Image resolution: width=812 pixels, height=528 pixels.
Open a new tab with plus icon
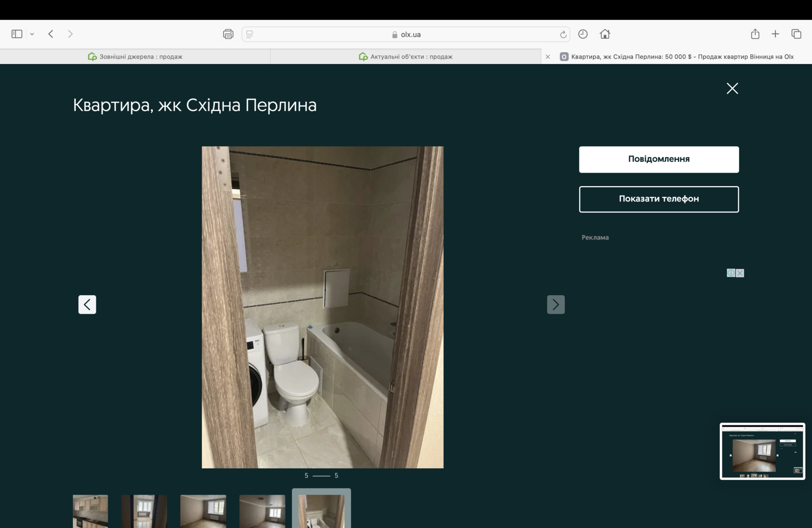(x=775, y=34)
